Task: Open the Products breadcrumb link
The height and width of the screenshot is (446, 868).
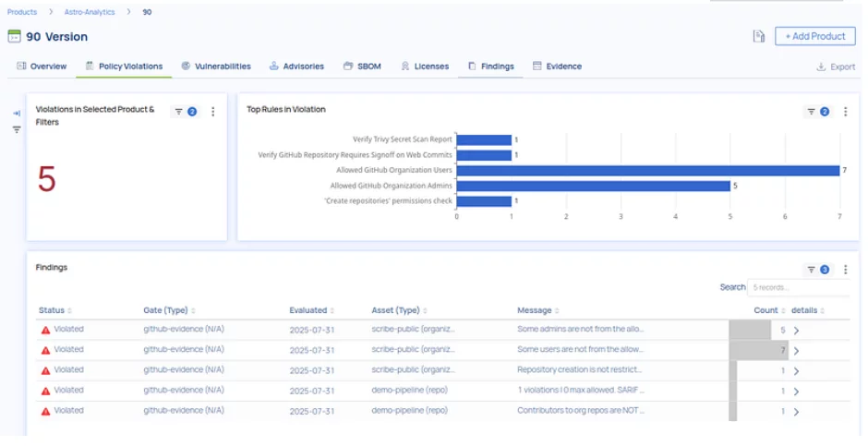Action: pyautogui.click(x=22, y=12)
